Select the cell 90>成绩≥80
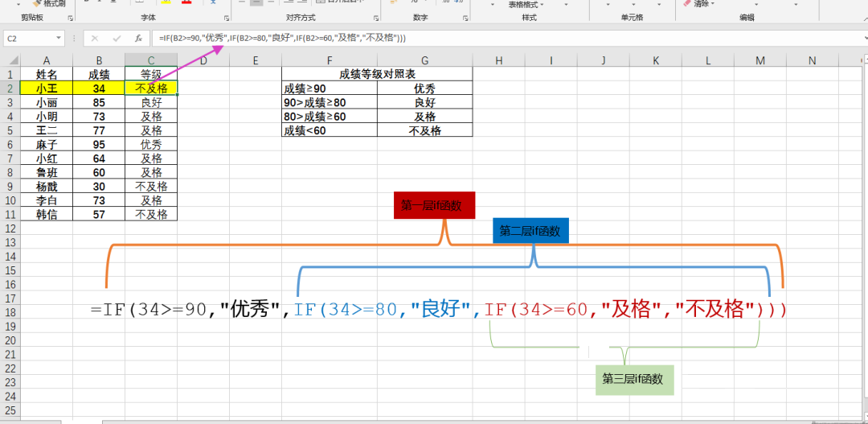 (x=330, y=102)
